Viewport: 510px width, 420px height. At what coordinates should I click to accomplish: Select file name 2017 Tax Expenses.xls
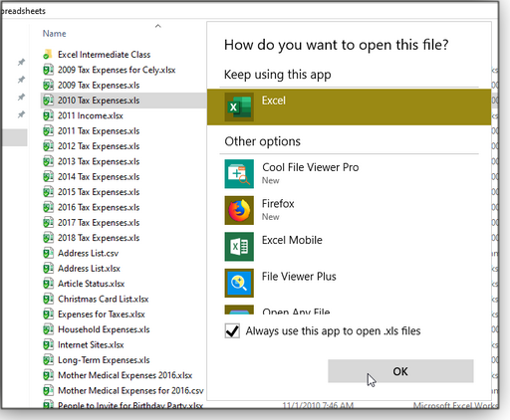click(x=99, y=223)
